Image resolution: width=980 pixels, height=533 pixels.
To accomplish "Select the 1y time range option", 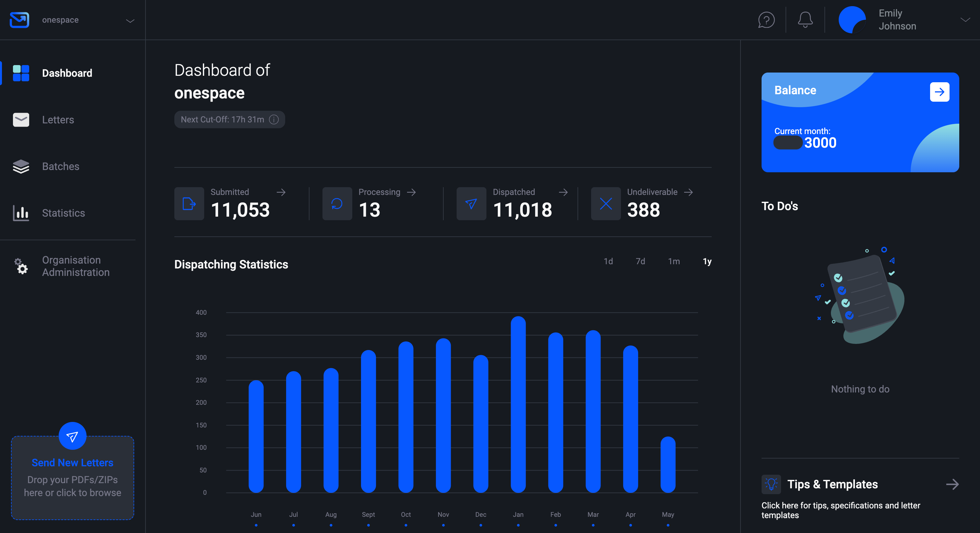I will (x=707, y=261).
